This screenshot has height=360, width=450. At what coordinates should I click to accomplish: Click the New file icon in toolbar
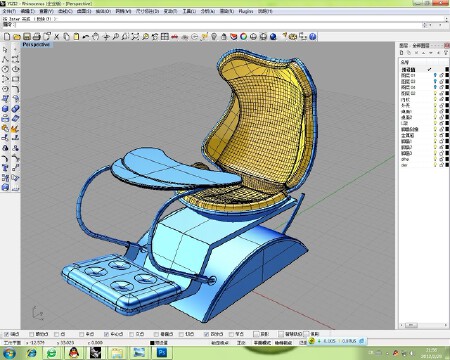tap(7, 37)
